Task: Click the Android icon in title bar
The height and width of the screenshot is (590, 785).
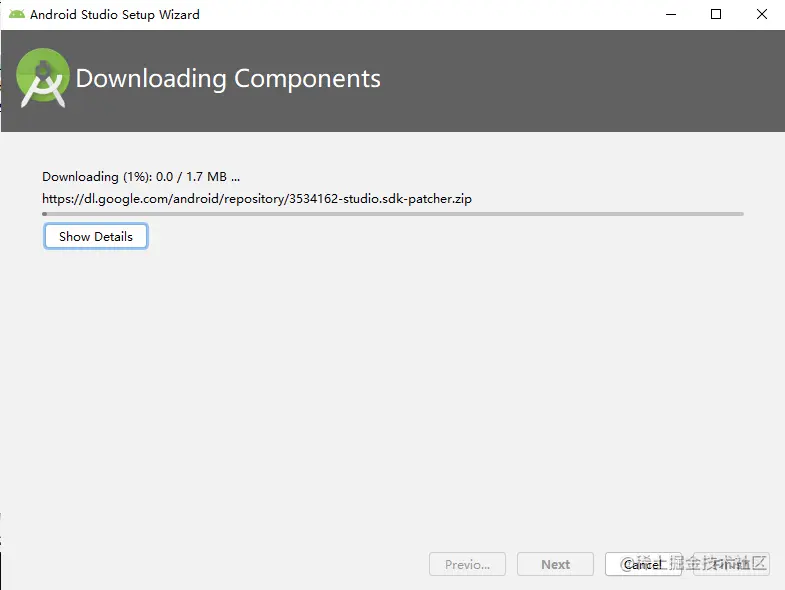Action: pyautogui.click(x=17, y=14)
